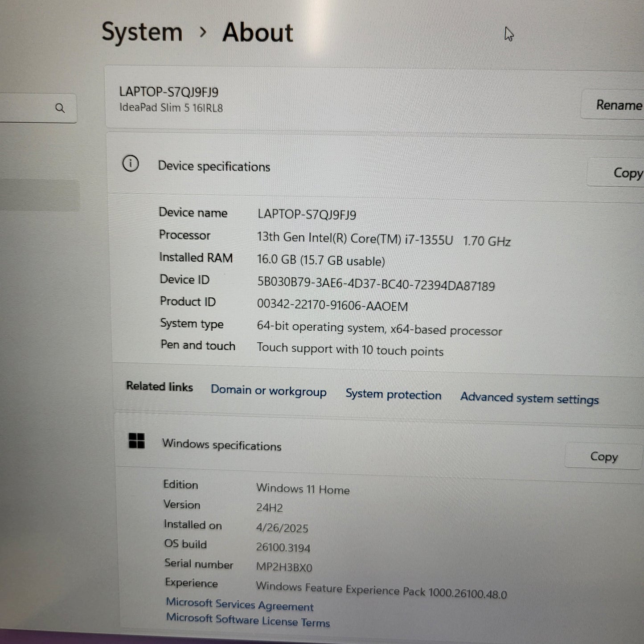Click the serial number MP2H3BX0
The image size is (644, 644).
[284, 567]
